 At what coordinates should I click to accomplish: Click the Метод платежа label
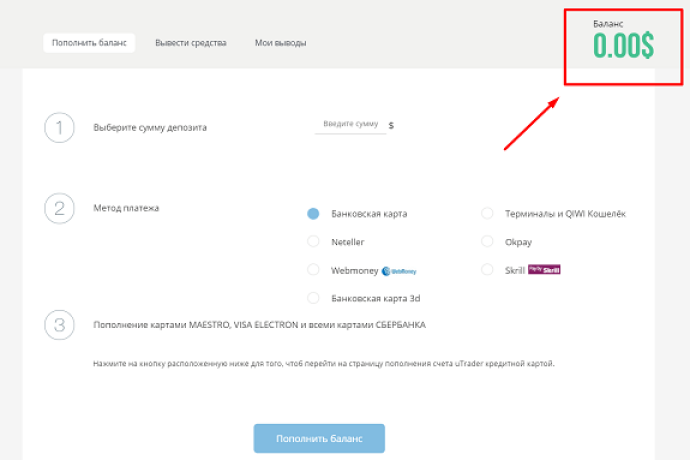click(126, 208)
